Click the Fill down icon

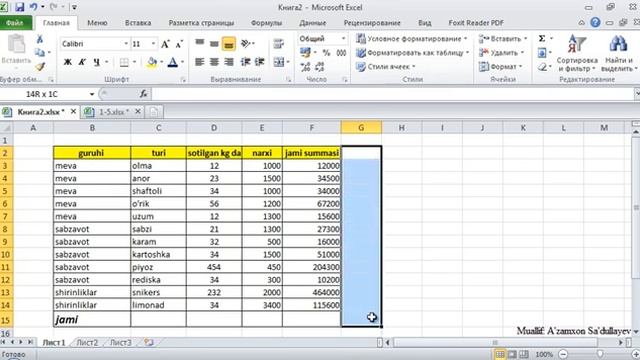tap(542, 53)
